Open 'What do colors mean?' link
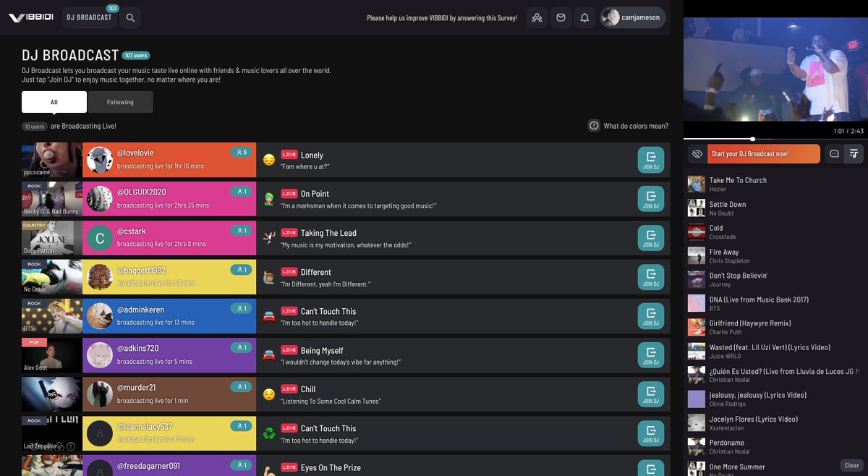This screenshot has width=868, height=476. click(636, 126)
